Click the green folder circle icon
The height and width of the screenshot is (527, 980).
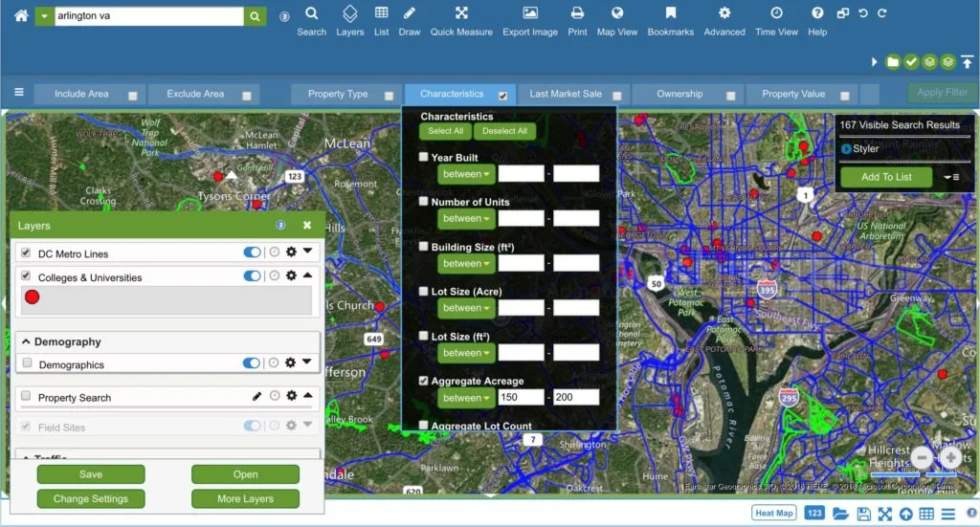[x=893, y=62]
